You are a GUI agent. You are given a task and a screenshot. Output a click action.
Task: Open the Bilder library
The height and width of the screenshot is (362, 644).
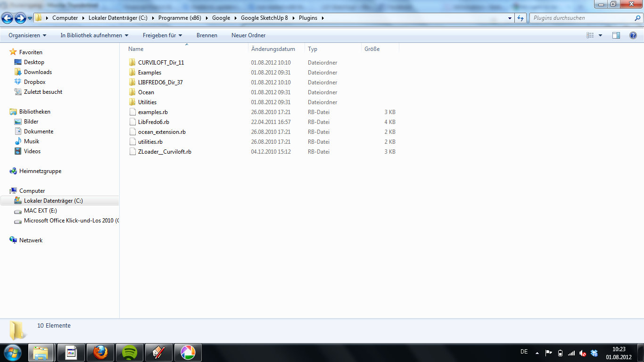click(31, 122)
